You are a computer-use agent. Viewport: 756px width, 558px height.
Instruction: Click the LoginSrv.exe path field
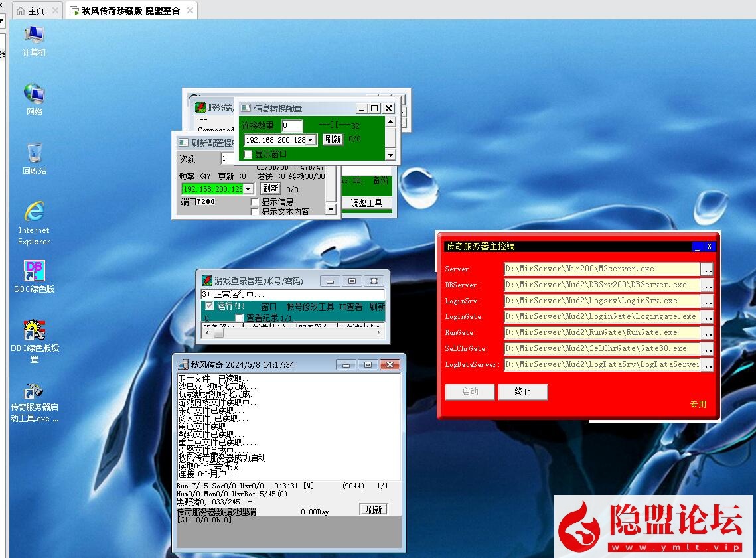click(x=602, y=301)
